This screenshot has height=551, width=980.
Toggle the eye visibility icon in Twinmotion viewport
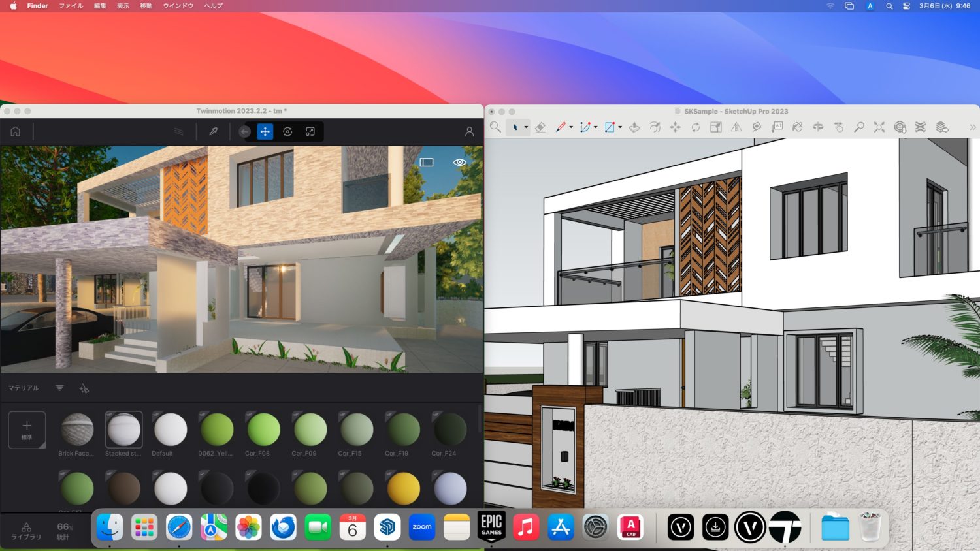[459, 162]
